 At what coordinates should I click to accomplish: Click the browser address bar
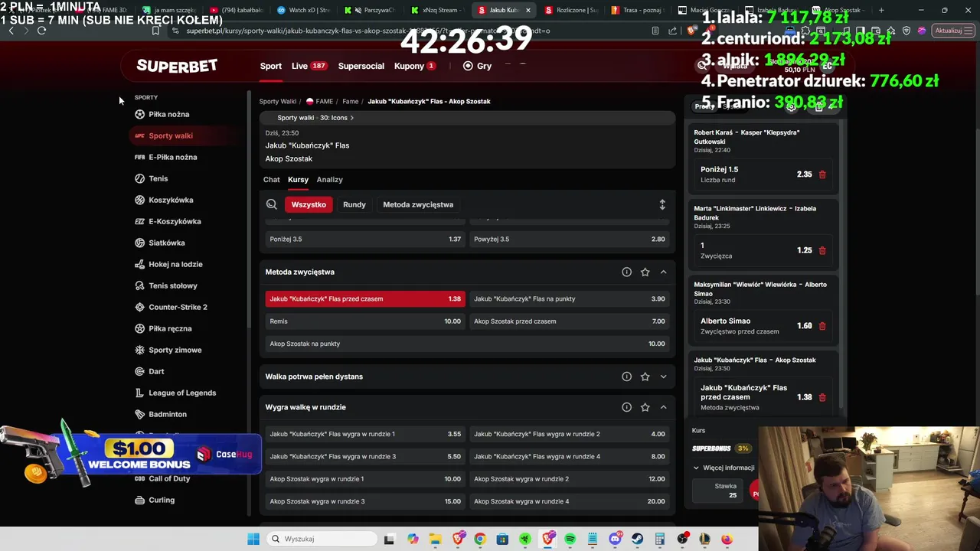tap(406, 31)
